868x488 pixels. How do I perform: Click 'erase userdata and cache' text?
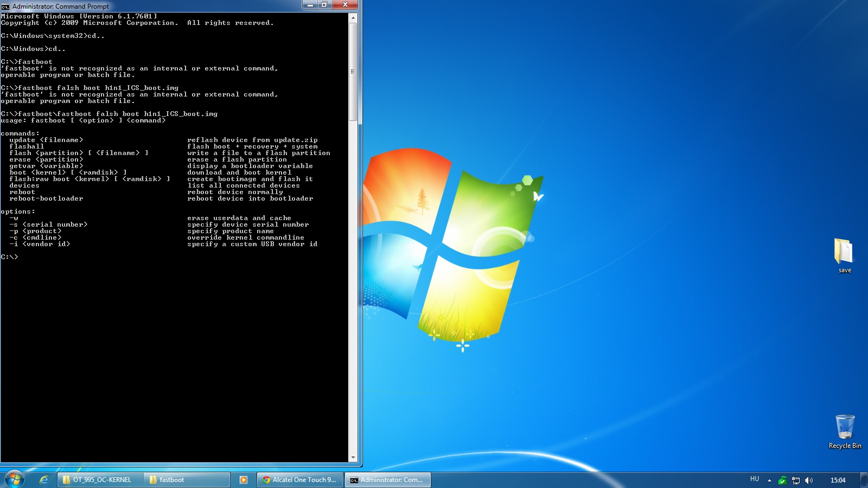[239, 218]
